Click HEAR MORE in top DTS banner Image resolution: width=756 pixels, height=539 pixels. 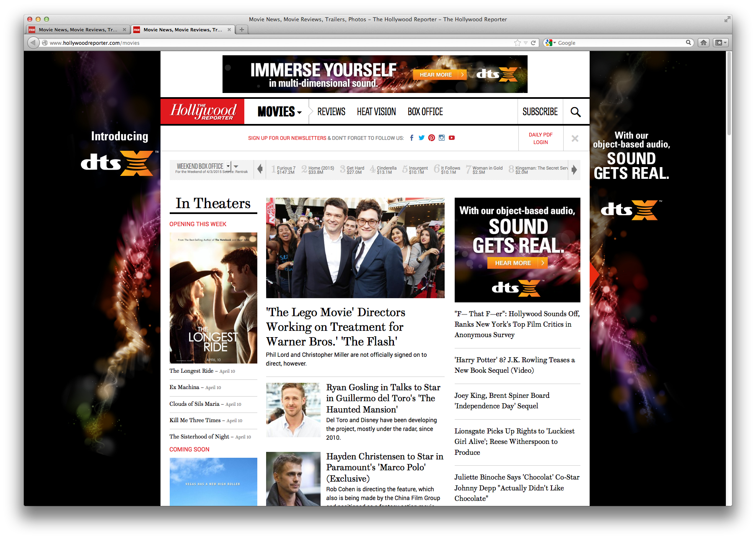pyautogui.click(x=440, y=75)
